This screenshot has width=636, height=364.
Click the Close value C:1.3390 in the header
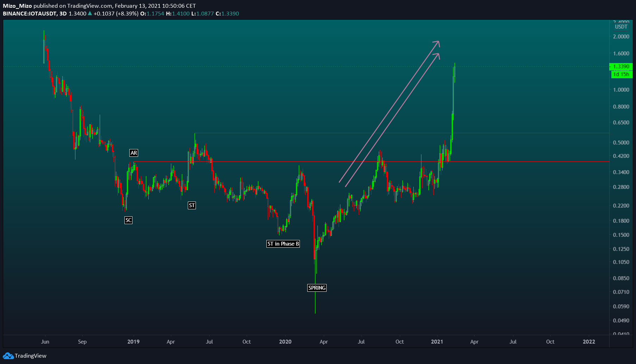point(227,14)
